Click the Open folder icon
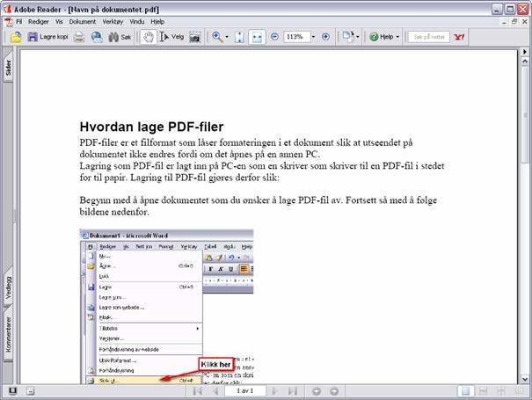The width and height of the screenshot is (532, 400). click(16, 37)
